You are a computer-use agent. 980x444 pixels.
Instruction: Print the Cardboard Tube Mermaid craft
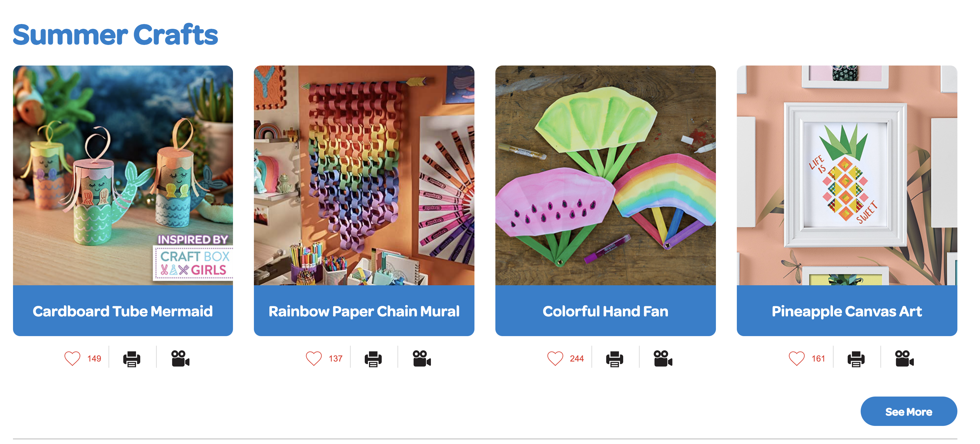(132, 359)
